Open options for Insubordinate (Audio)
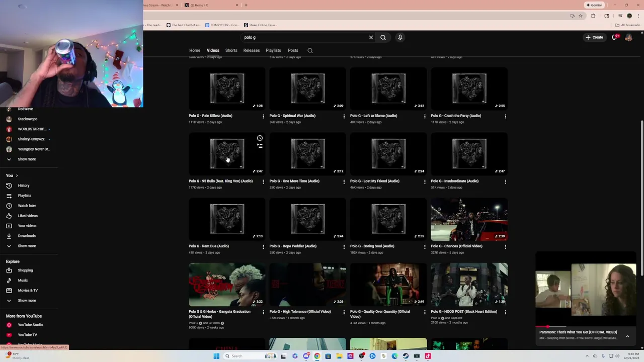This screenshot has width=644, height=362. [x=506, y=182]
